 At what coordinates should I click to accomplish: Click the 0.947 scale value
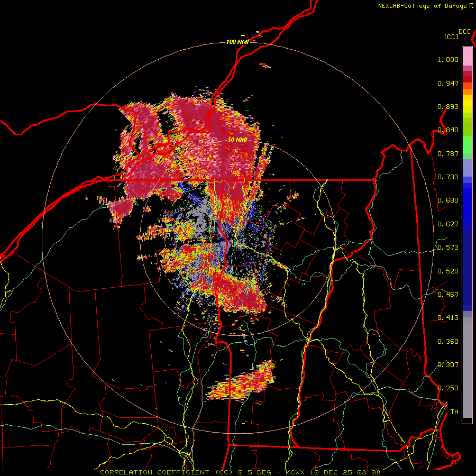point(448,83)
